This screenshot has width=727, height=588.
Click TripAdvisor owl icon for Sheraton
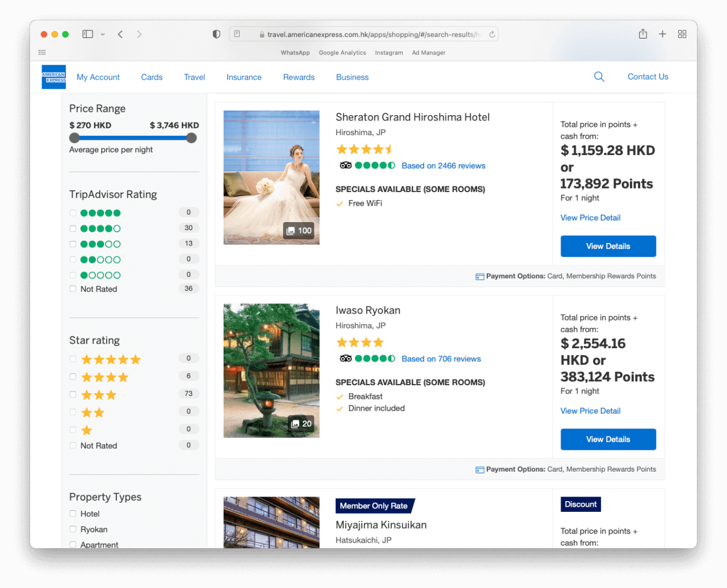coord(345,165)
